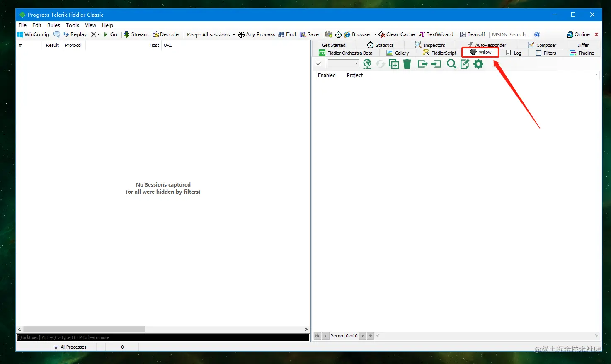The height and width of the screenshot is (364, 611).
Task: Click the camera screenshot toolbar icon
Action: click(x=329, y=34)
